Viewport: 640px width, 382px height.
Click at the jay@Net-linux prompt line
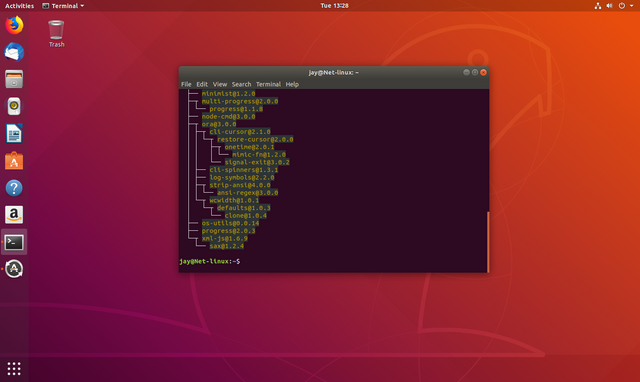(210, 261)
